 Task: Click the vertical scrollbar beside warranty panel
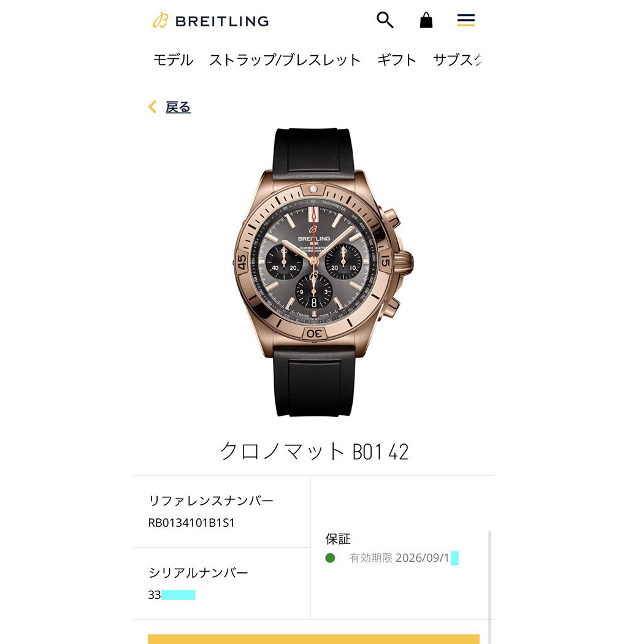489,587
